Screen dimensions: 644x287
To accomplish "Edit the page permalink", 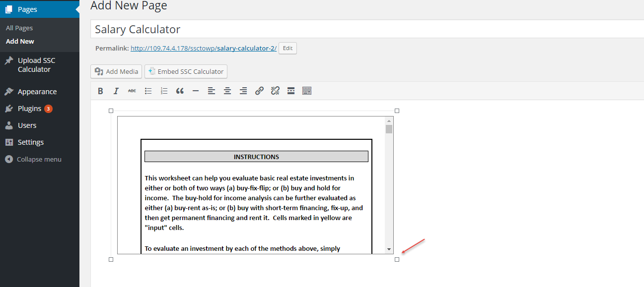I will pos(287,48).
